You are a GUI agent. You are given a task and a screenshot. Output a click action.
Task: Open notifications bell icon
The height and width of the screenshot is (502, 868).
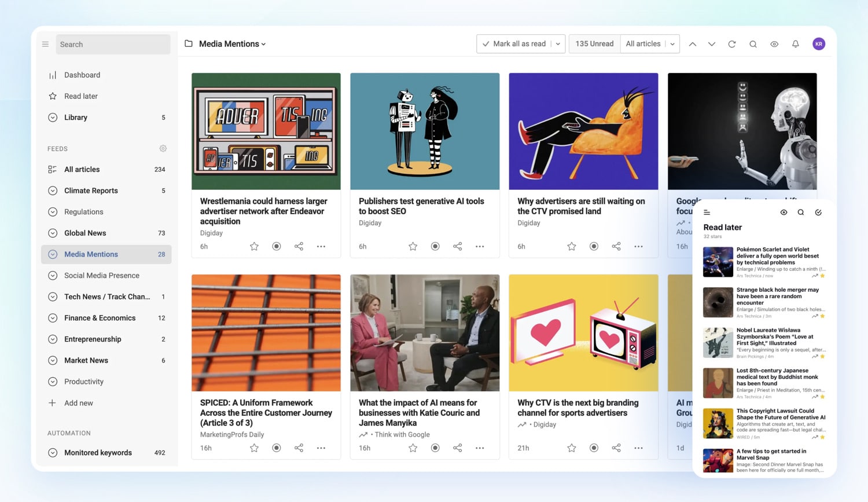[x=796, y=44]
